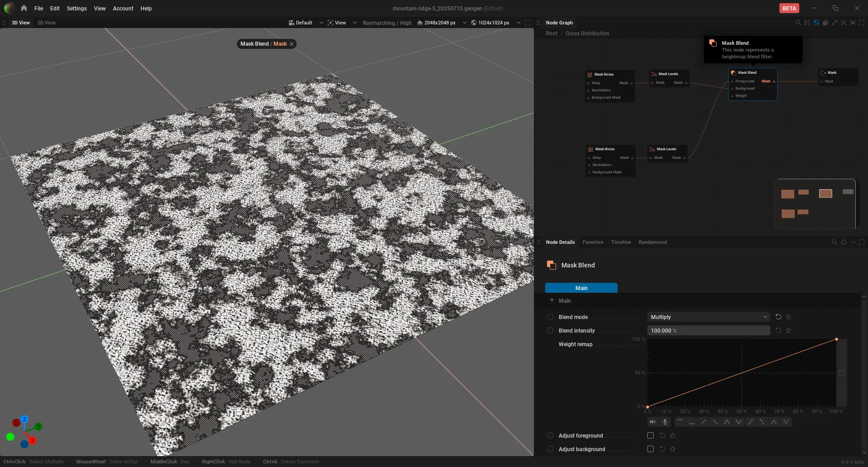Toggle the Adjust background parameter radio circle

point(550,449)
